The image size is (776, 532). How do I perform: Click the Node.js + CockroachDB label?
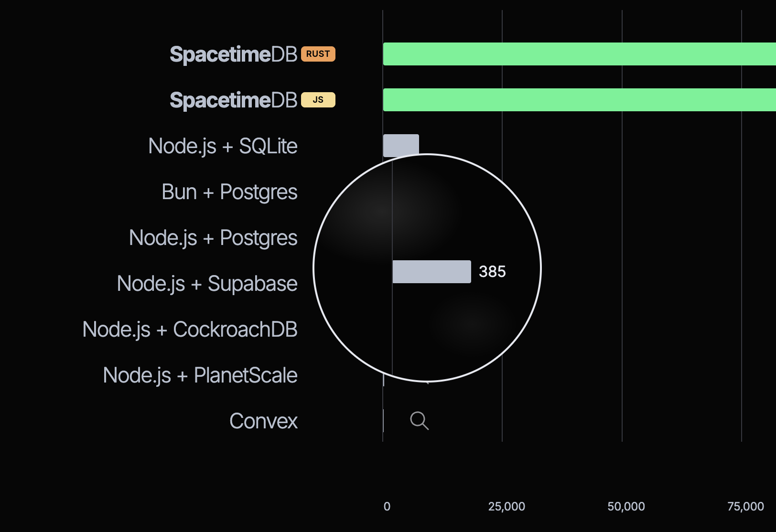[190, 330]
